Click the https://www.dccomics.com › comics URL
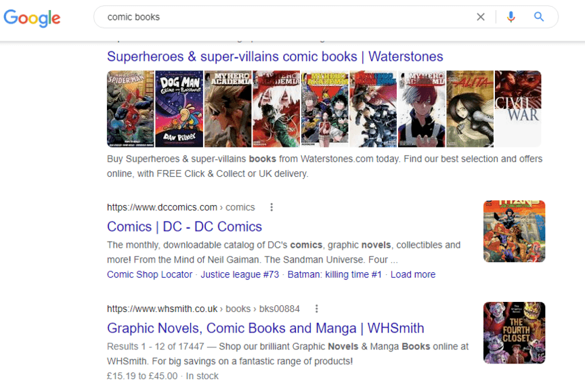Viewport: 585px width, 392px height. [181, 207]
